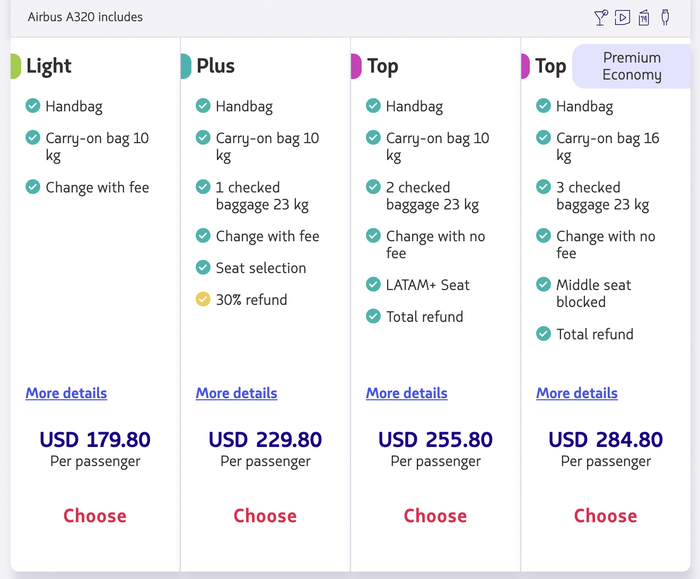
Task: Click the Change with fee checkmark under Light
Action: click(33, 187)
